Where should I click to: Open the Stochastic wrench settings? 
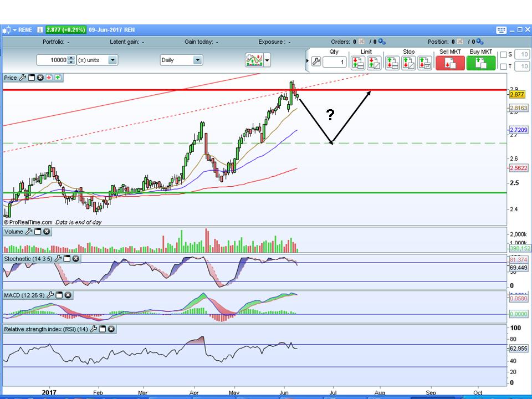click(58, 259)
